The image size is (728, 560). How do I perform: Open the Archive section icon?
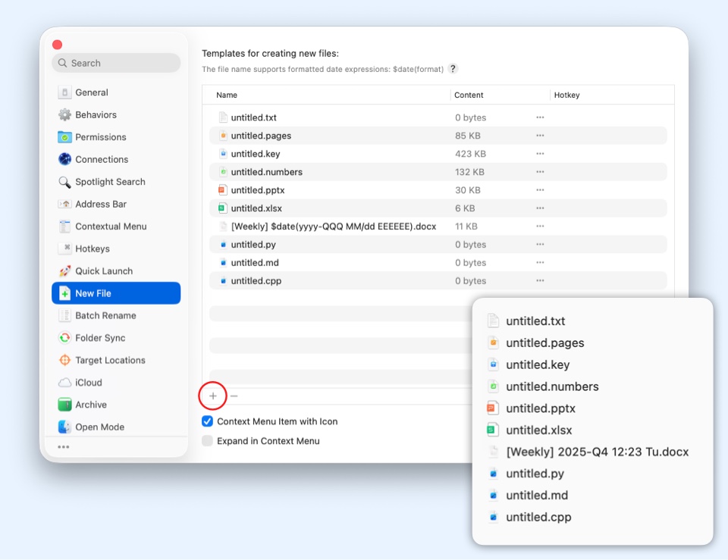66,405
